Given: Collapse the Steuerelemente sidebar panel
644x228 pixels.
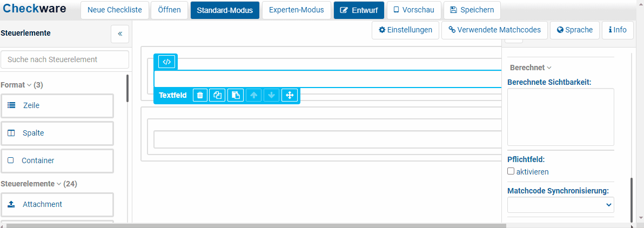Looking at the screenshot, I should point(120,33).
